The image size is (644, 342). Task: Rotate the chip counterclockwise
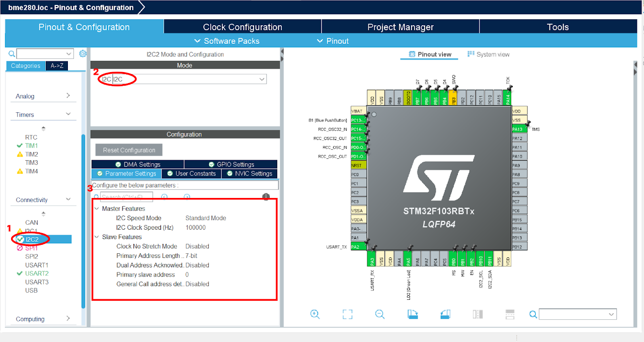[445, 314]
